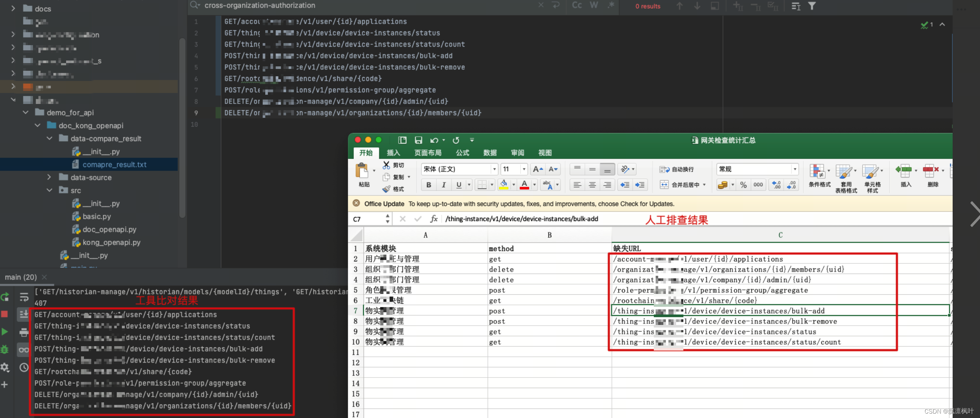Click the add selection for next occurrence icon

tap(738, 6)
